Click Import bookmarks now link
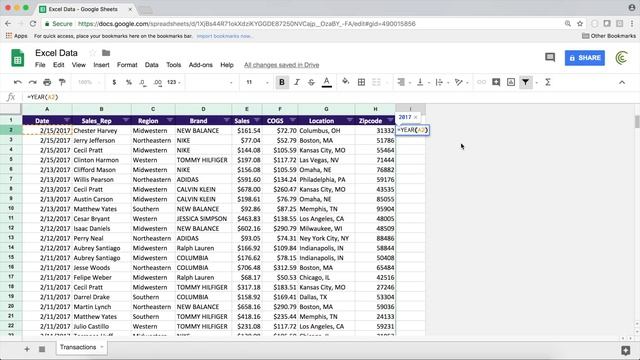 point(225,36)
